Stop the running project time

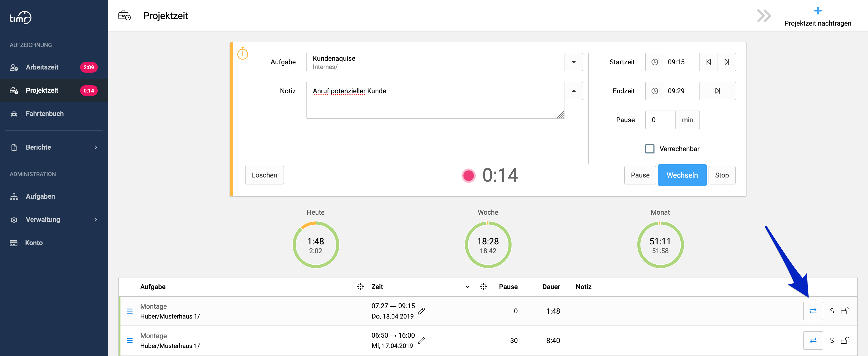tap(722, 175)
